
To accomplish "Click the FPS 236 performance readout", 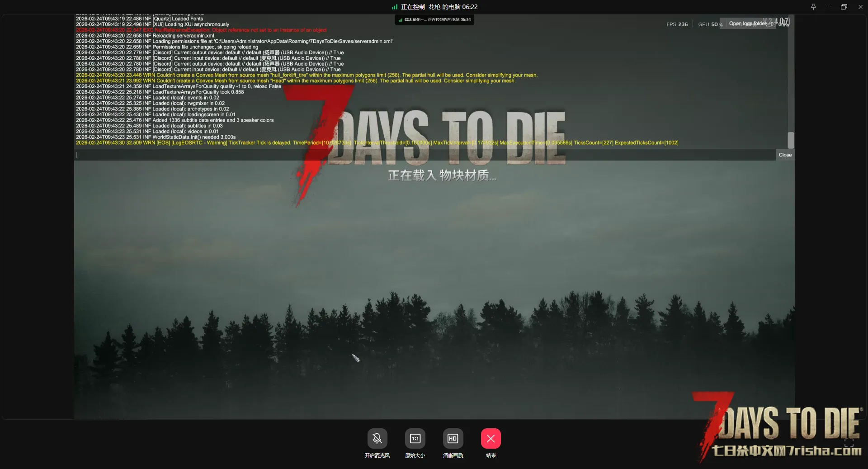I will [x=677, y=24].
